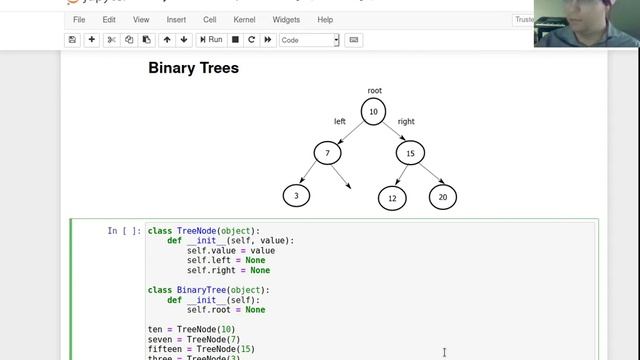The image size is (640, 360).
Task: Click the 'self.right = None' code line
Action: pyautogui.click(x=229, y=270)
